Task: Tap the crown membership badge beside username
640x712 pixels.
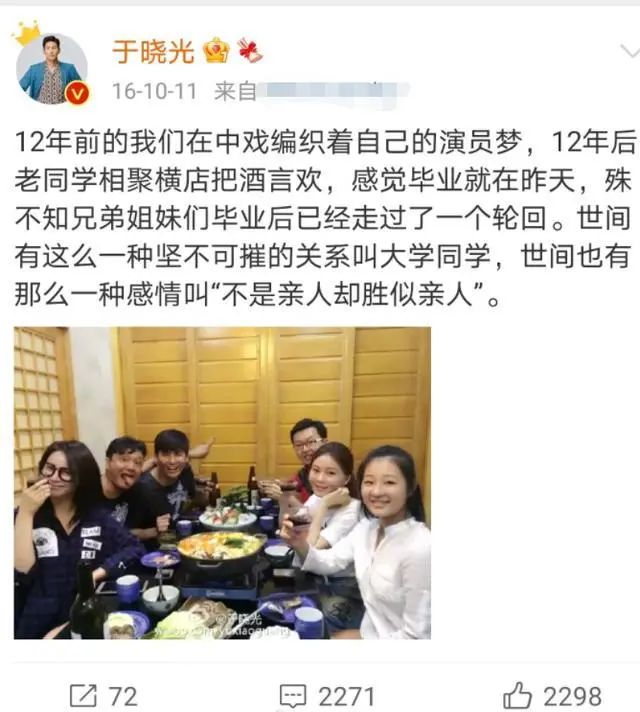Action: [216, 50]
